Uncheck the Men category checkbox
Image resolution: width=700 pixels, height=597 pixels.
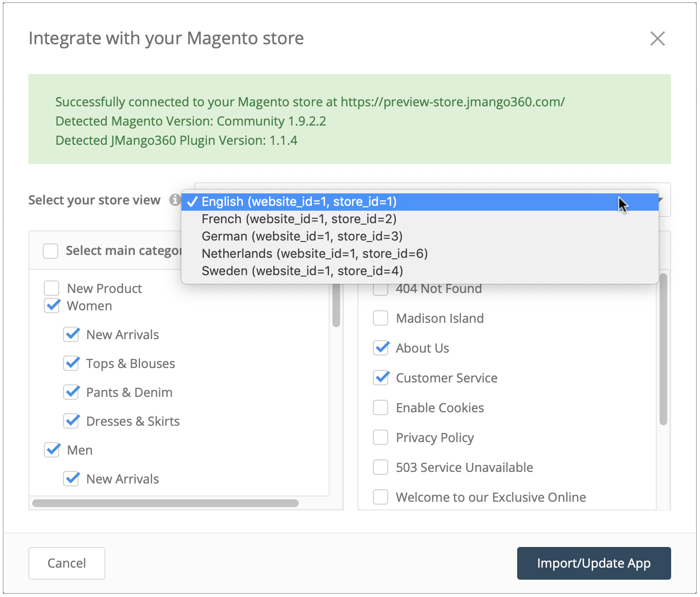coord(52,450)
